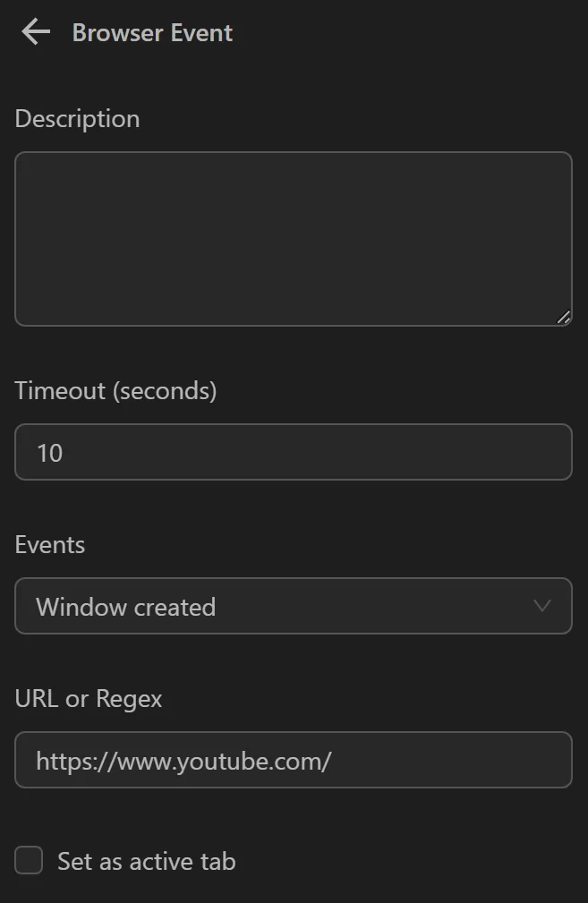Select the Events section label
This screenshot has width=588, height=903.
pos(49,544)
